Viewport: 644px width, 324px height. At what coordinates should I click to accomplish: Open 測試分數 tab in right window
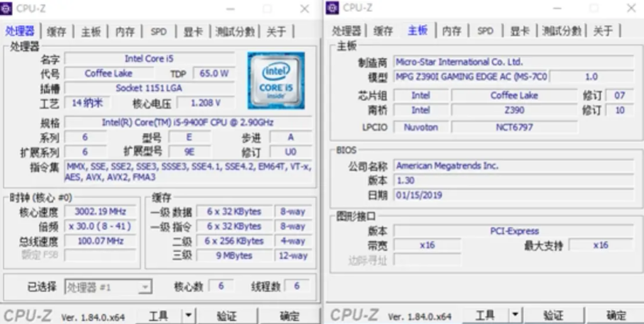(x=562, y=31)
